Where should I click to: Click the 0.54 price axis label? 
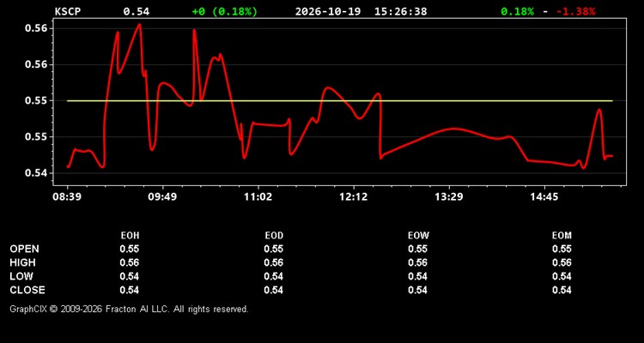tap(37, 172)
